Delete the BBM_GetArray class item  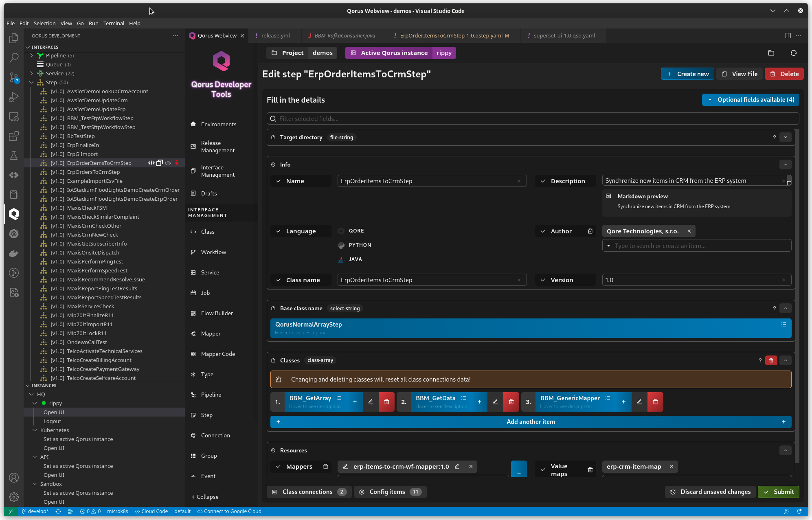(x=386, y=402)
